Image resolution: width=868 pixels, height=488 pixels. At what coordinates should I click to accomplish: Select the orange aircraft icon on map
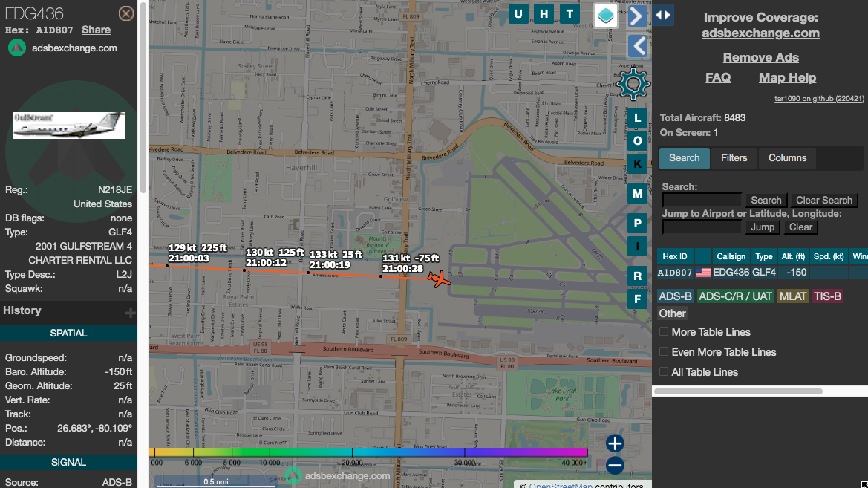(x=439, y=279)
